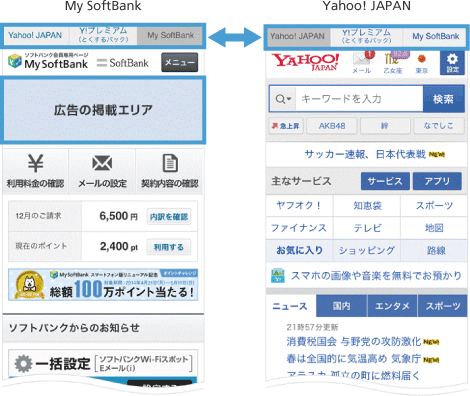470x396 pixels.
Task: Click the 総額100万ポイント当たる banner
Action: 103,285
